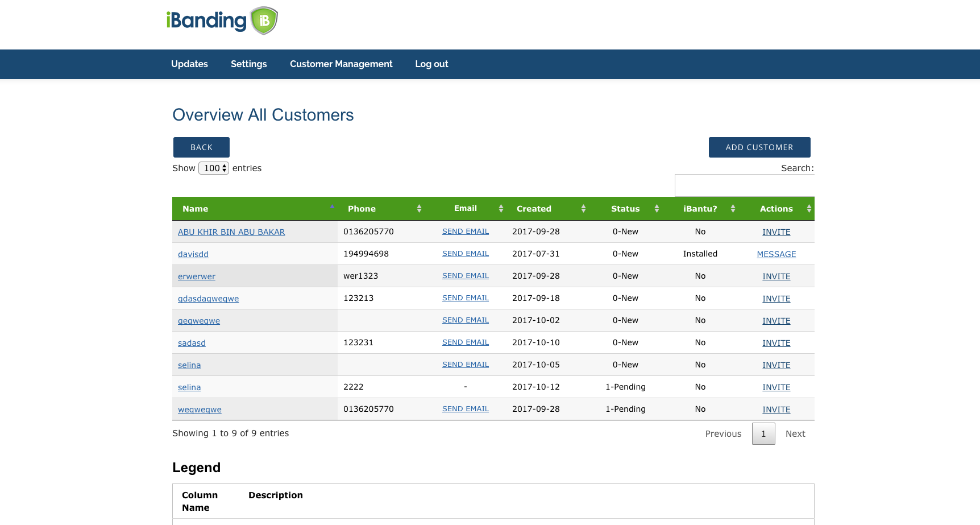Click INVITE for customer sadasd
This screenshot has width=980, height=525.
776,342
